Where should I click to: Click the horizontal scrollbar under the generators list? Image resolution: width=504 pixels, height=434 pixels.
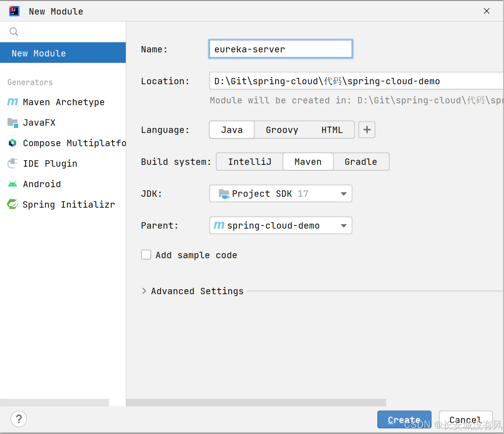54,403
